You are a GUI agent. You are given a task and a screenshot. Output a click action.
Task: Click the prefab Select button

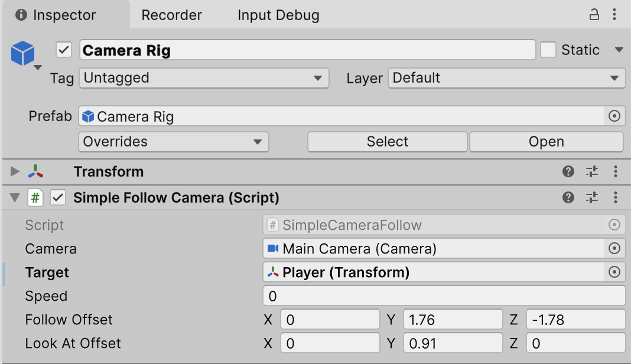click(x=388, y=142)
